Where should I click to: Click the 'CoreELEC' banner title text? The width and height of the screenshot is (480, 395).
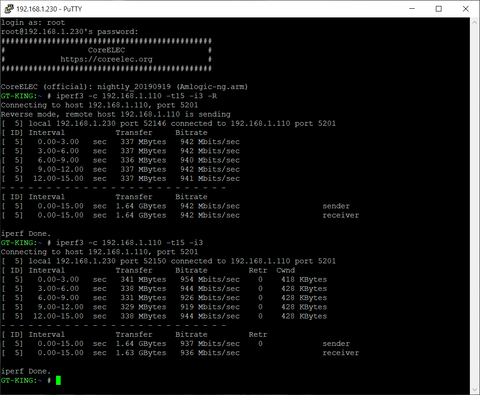(106, 50)
